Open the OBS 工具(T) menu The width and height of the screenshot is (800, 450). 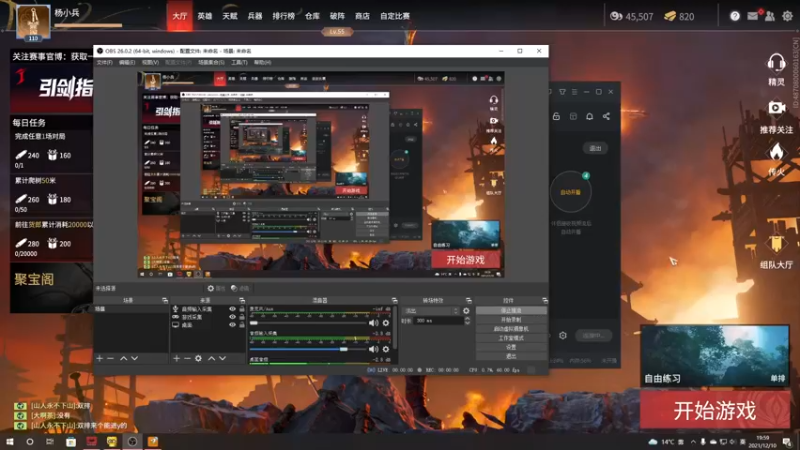pyautogui.click(x=239, y=62)
